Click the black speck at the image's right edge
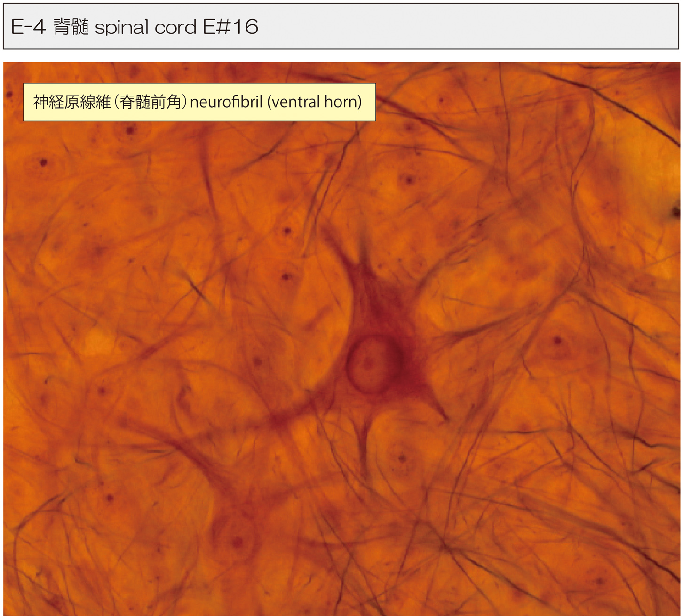The height and width of the screenshot is (616, 682). (x=676, y=212)
